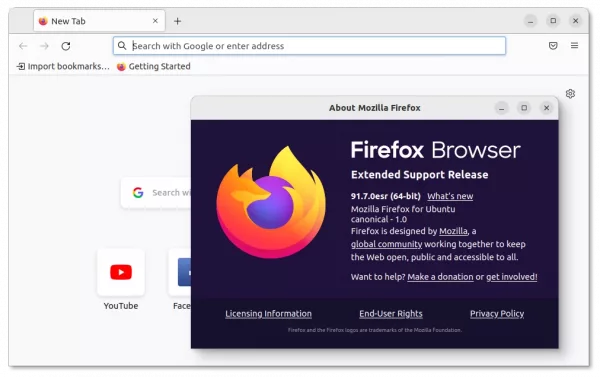Go forward using the forward arrow

pyautogui.click(x=44, y=46)
